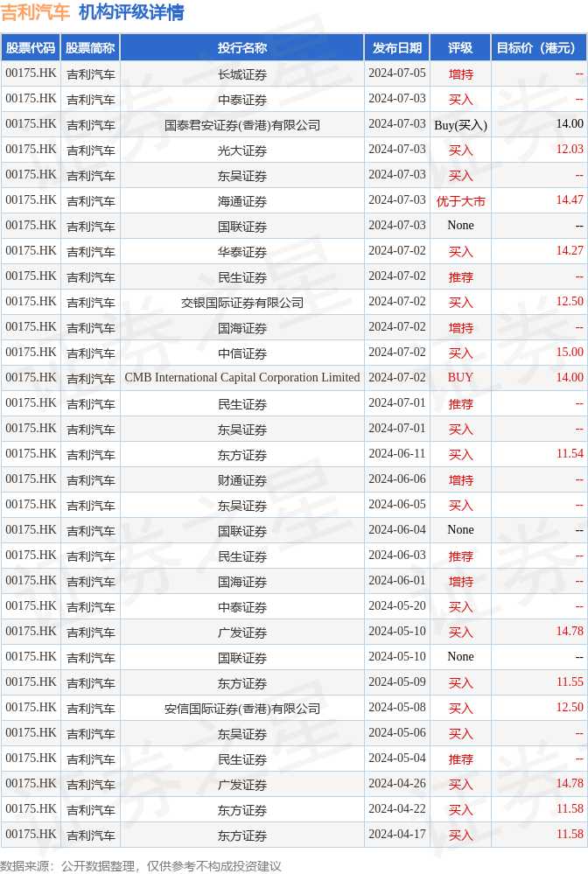Image resolution: width=588 pixels, height=874 pixels.
Task: Click the 2024-04-26 date cell
Action: 397,784
